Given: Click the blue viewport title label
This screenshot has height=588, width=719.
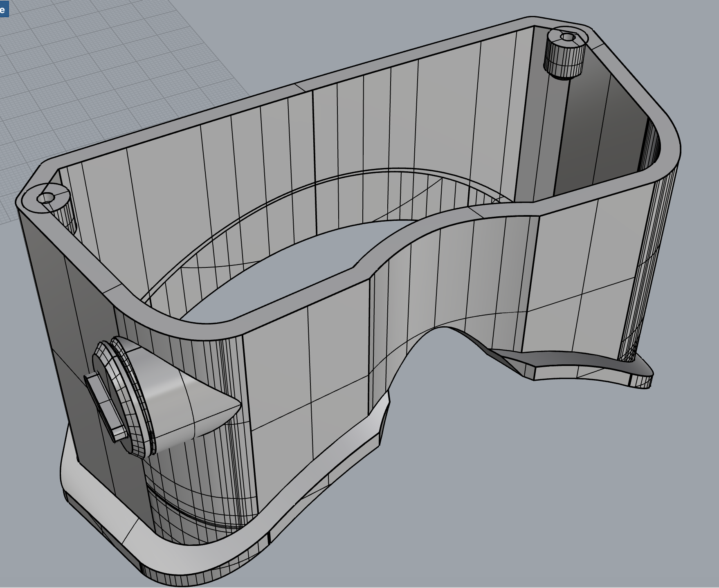Looking at the screenshot, I should pos(4,9).
